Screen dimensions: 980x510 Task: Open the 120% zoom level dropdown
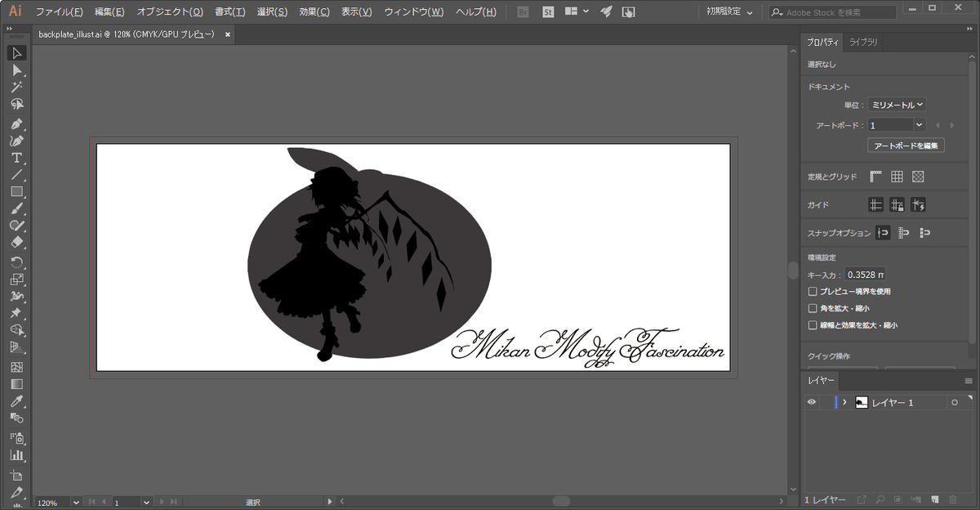click(76, 503)
